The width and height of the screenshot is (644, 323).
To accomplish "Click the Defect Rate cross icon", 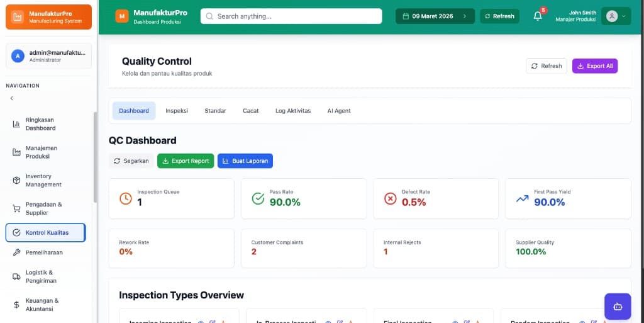I will (390, 198).
